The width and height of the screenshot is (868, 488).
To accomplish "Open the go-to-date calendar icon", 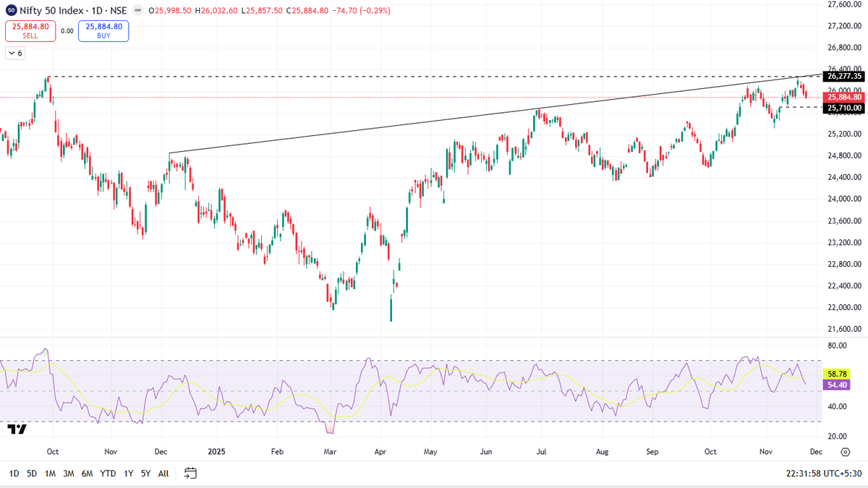I will coord(190,474).
